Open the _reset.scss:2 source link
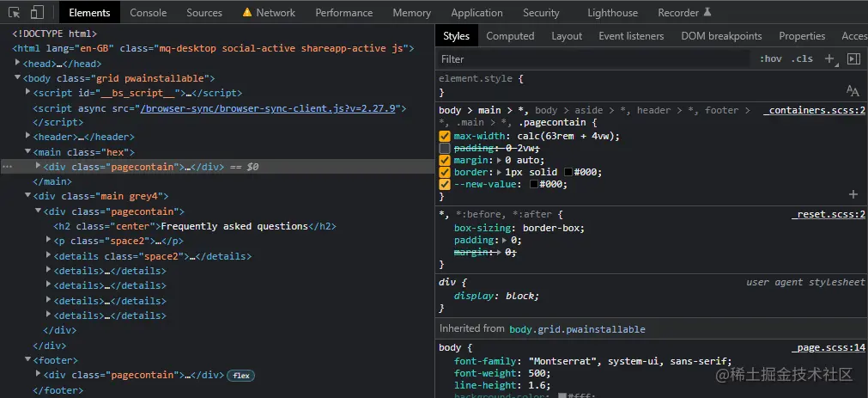 tap(829, 215)
